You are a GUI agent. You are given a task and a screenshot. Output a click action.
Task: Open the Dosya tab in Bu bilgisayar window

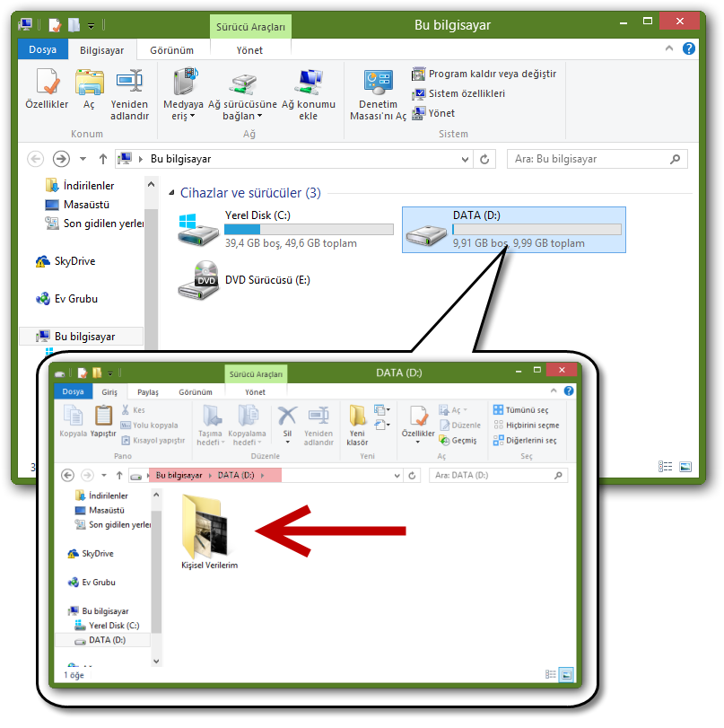43,49
